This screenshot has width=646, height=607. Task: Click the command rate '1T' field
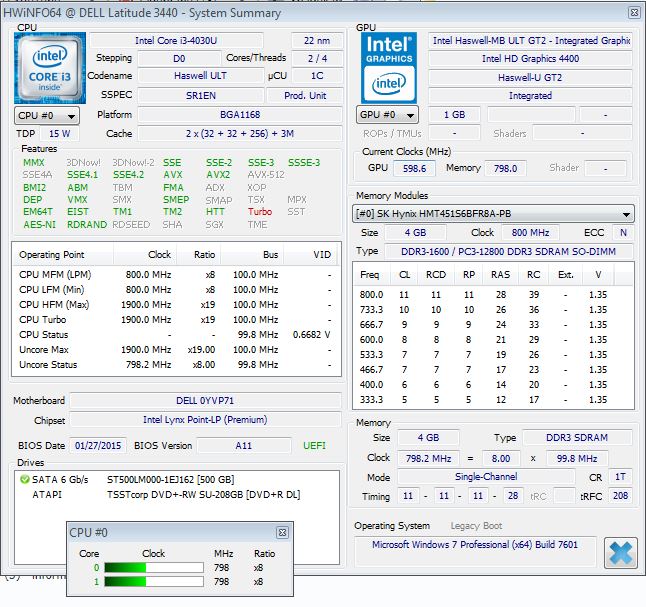(x=620, y=477)
